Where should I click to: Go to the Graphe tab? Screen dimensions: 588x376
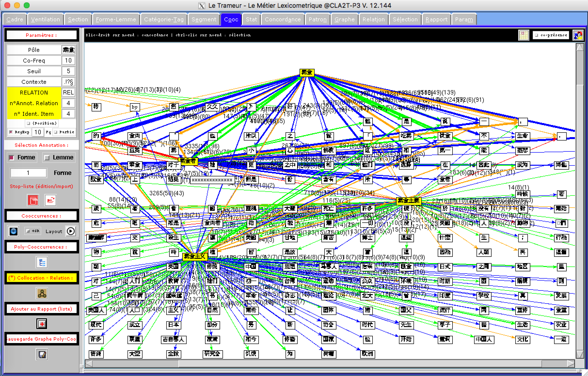(x=345, y=19)
